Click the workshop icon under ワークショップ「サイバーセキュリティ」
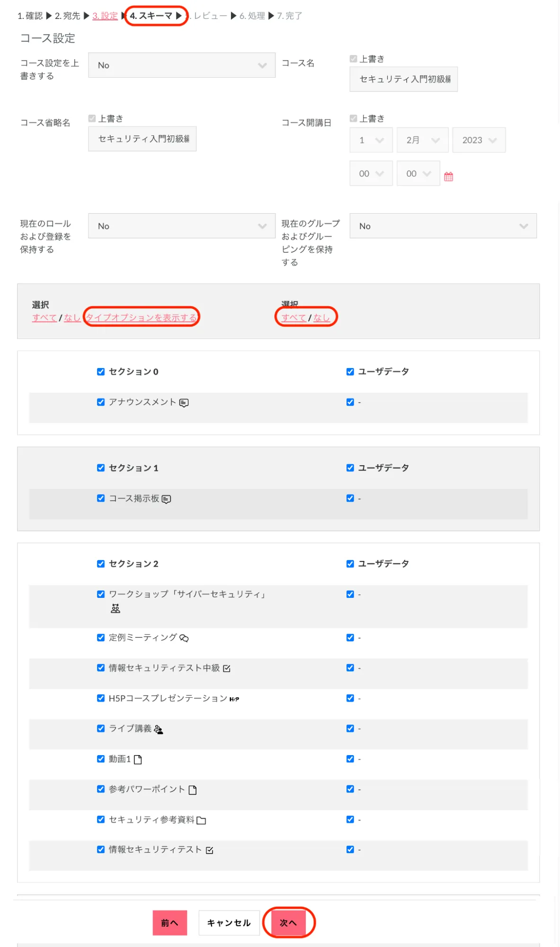Image resolution: width=560 pixels, height=947 pixels. (x=116, y=609)
